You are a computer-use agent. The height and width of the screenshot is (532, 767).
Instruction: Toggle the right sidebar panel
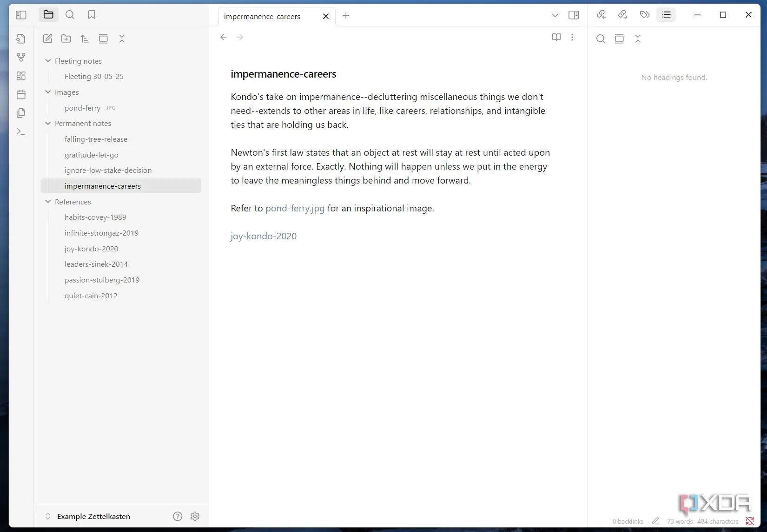click(574, 15)
